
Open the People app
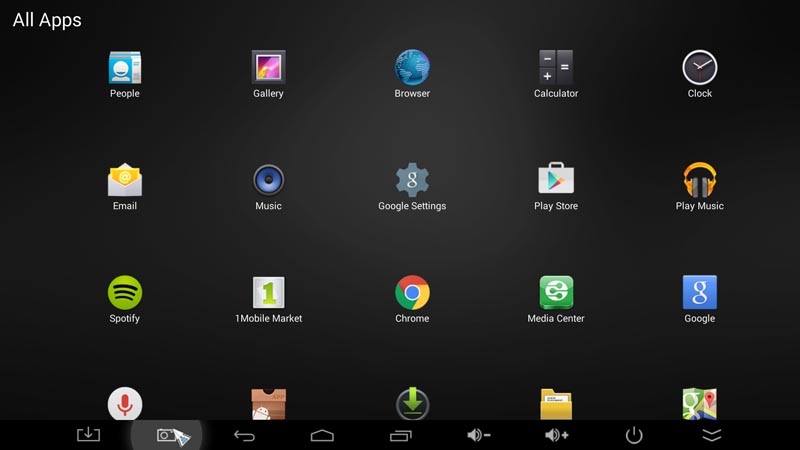click(x=124, y=68)
